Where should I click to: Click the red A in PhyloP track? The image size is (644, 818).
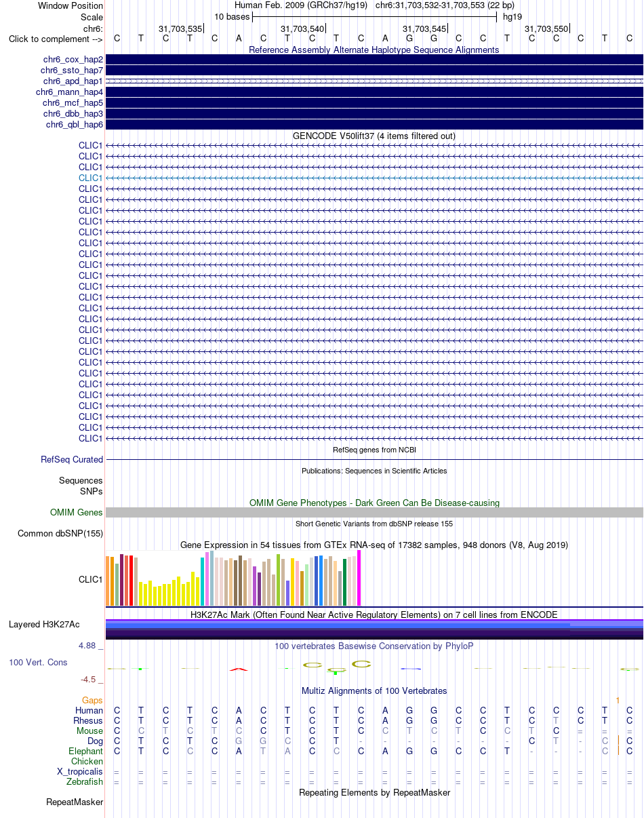click(x=239, y=669)
